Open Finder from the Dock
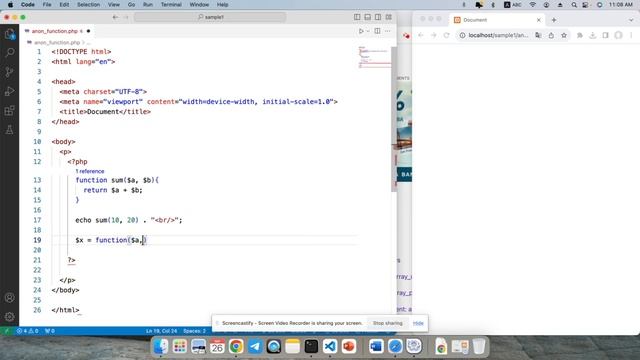The height and width of the screenshot is (360, 640). (161, 347)
